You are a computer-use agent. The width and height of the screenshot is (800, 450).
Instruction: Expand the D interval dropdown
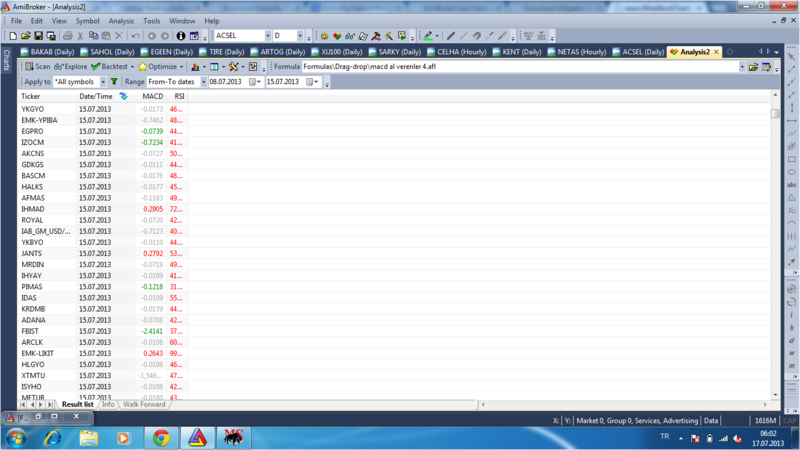[300, 36]
